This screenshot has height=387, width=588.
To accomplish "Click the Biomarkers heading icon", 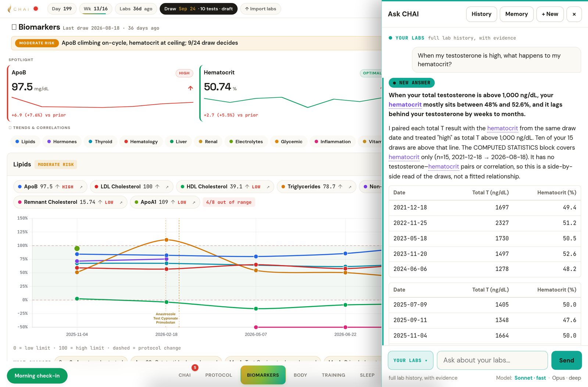I will (x=14, y=27).
